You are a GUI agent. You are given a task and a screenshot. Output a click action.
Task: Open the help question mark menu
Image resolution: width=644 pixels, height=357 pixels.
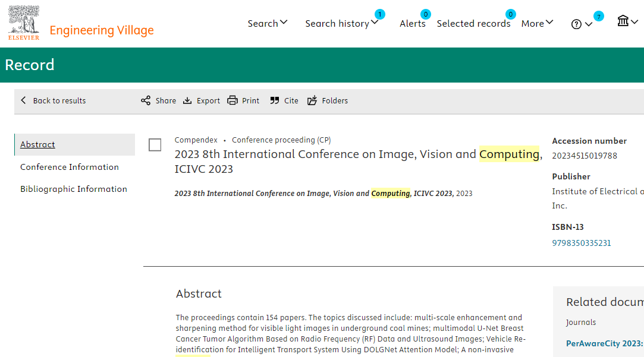576,24
